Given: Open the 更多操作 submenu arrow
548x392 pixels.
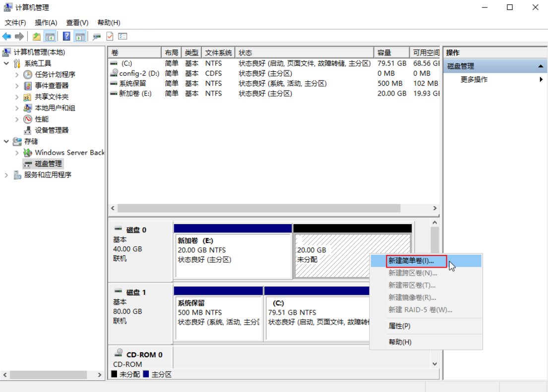Looking at the screenshot, I should point(541,79).
